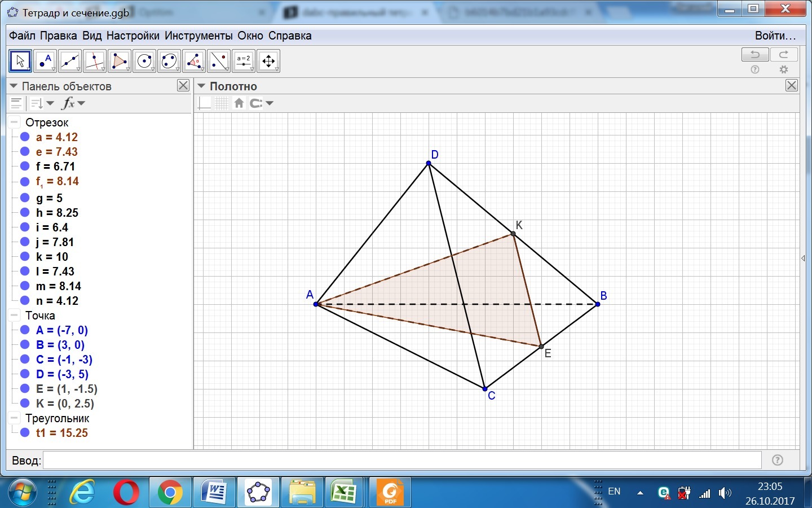Viewport: 812px width, 508px height.
Task: Open input help question mark icon
Action: (x=778, y=460)
